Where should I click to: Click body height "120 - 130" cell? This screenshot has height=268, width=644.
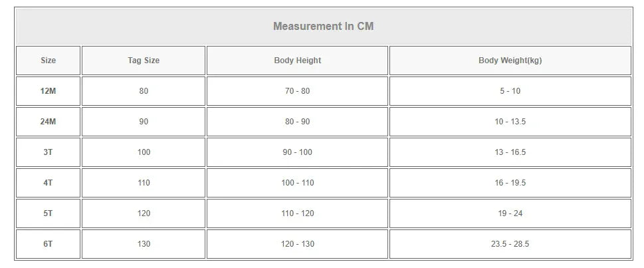(x=297, y=244)
